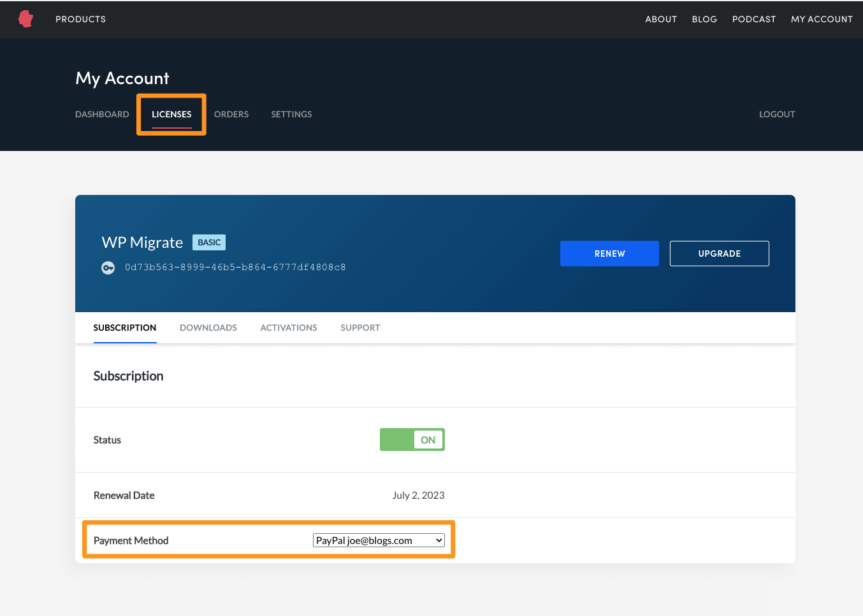Image resolution: width=863 pixels, height=616 pixels.
Task: Click the license key text
Action: pyautogui.click(x=235, y=268)
